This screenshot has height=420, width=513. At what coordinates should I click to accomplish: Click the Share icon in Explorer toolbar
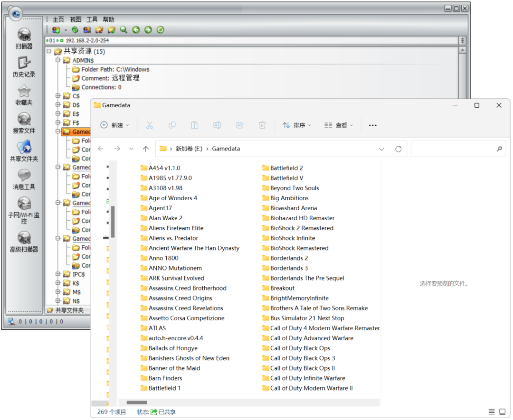click(x=240, y=125)
